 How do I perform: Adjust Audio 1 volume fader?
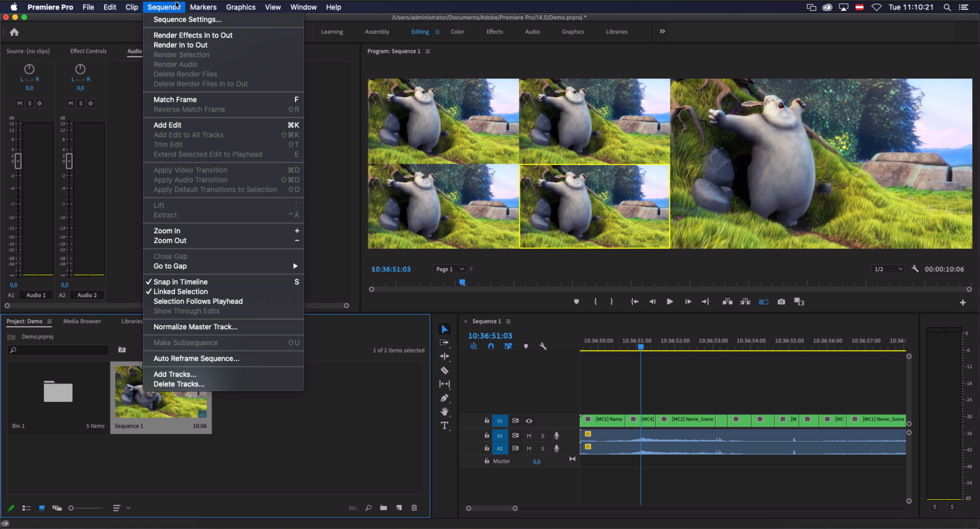point(18,161)
